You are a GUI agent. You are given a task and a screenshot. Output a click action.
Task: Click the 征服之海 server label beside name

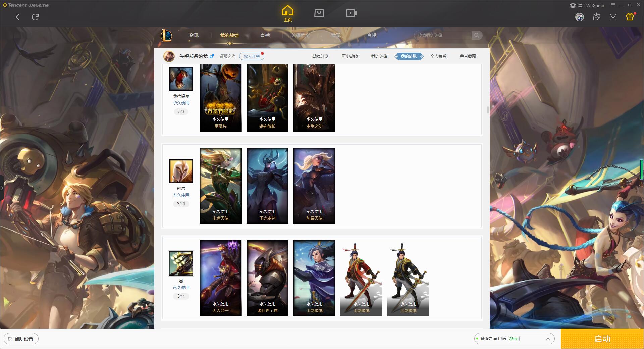pyautogui.click(x=228, y=56)
